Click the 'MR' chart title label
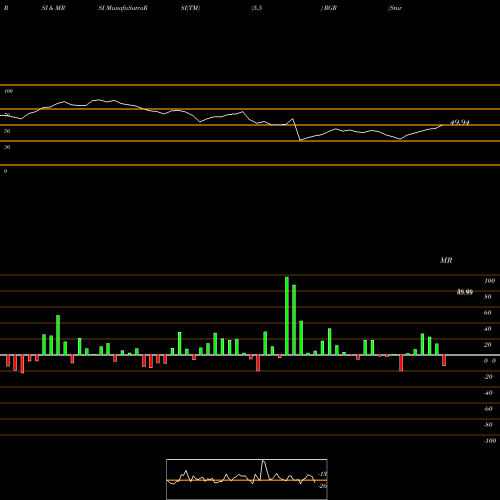500x500 pixels. coord(446,260)
